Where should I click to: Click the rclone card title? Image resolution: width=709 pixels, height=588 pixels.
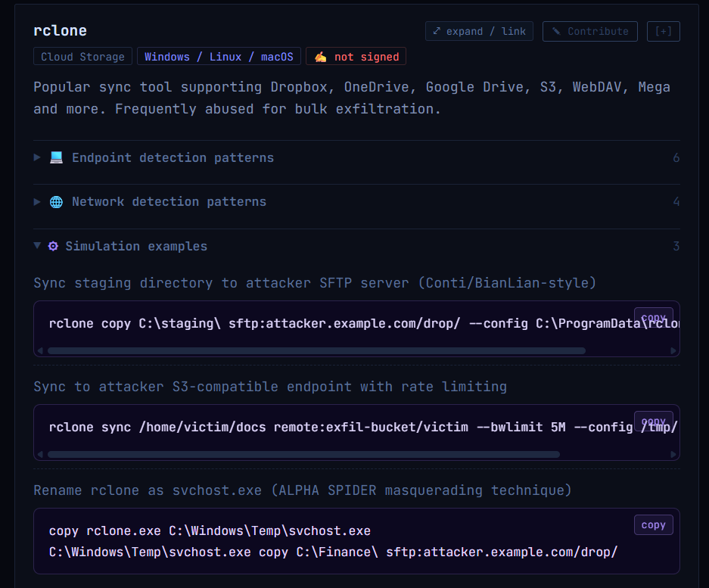(60, 31)
